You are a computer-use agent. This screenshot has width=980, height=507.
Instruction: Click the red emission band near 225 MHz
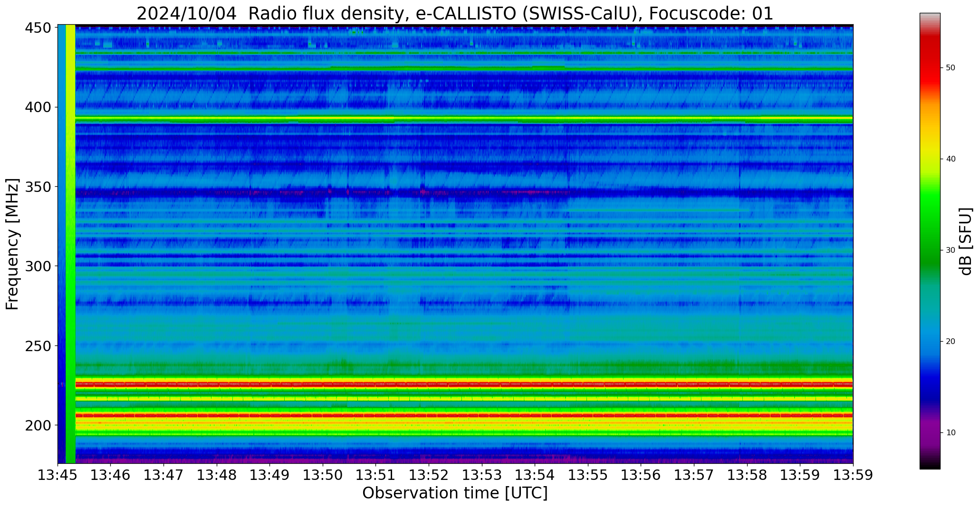pos(464,384)
